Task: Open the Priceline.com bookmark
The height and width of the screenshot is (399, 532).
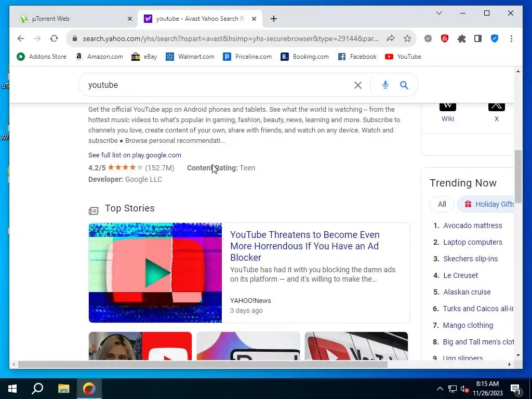Action: 247,57
